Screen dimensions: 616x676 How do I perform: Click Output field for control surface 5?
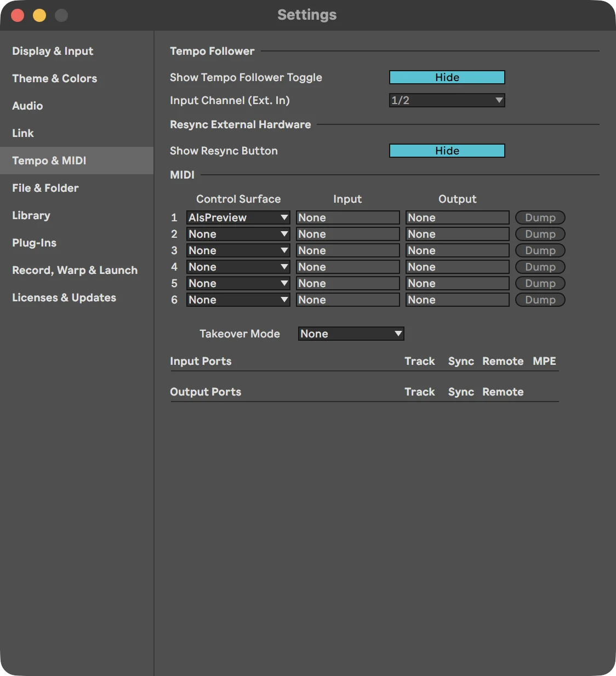(458, 283)
